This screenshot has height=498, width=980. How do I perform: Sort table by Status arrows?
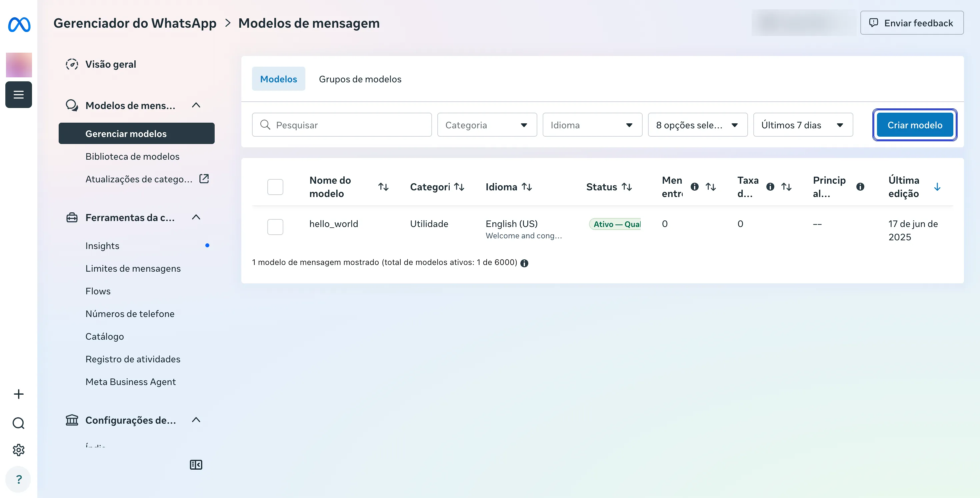pyautogui.click(x=627, y=187)
